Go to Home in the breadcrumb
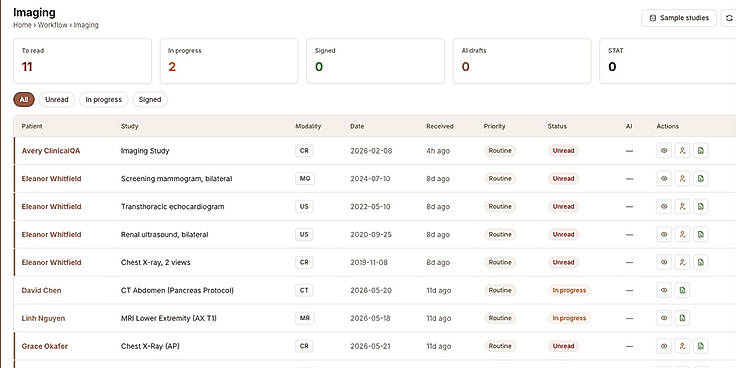This screenshot has height=368, width=736. pyautogui.click(x=22, y=25)
